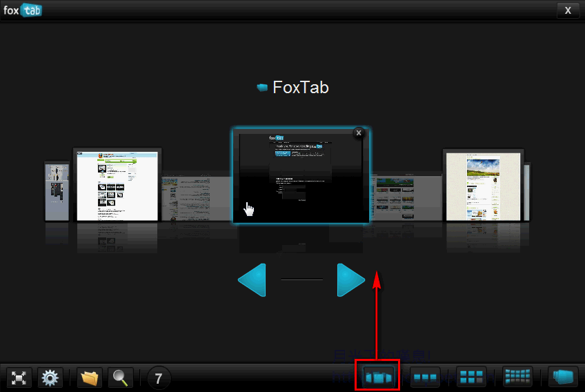Toggle full screen mode icon
585x392 pixels.
click(20, 378)
